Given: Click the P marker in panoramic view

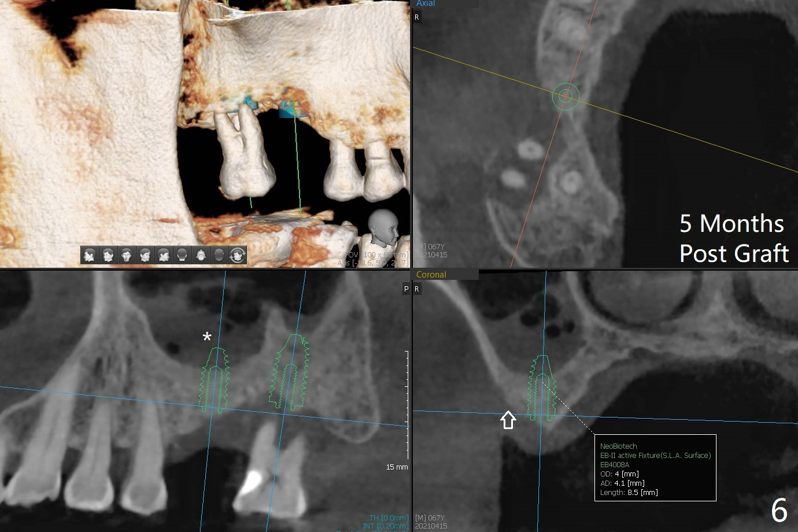Looking at the screenshot, I should (406, 289).
